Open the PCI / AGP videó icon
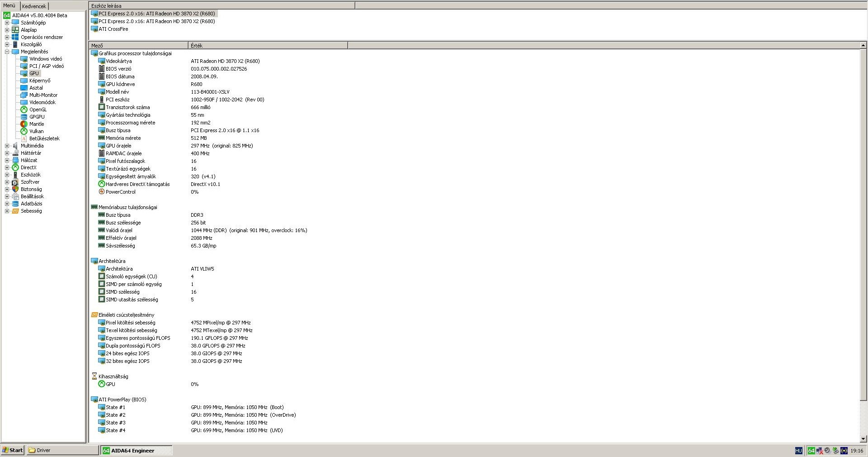This screenshot has height=457, width=868. click(24, 66)
